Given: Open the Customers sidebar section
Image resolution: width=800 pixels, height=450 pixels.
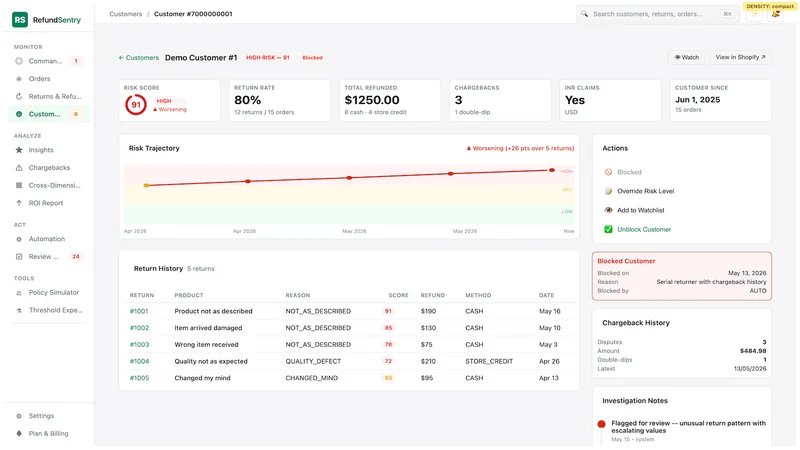Looking at the screenshot, I should tap(49, 114).
